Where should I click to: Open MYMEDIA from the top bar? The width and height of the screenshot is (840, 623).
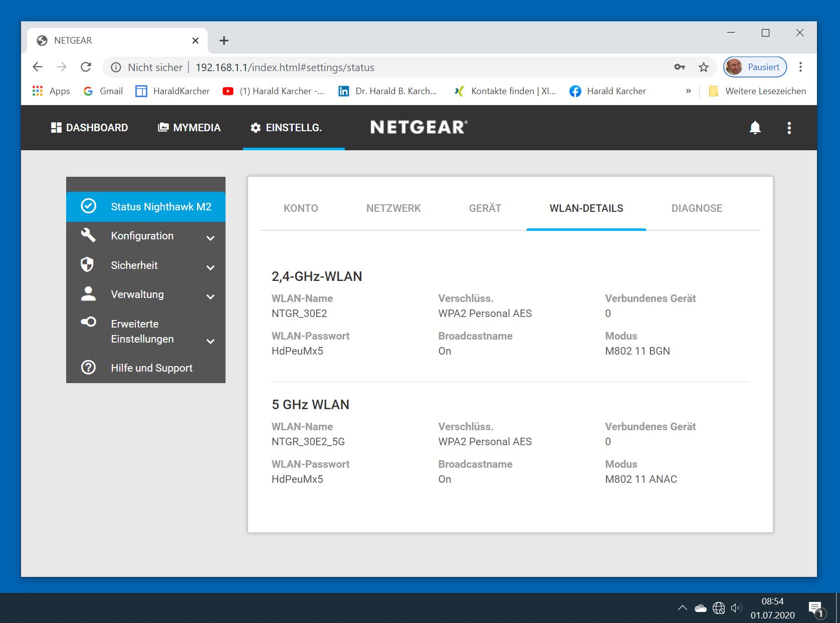click(x=189, y=128)
